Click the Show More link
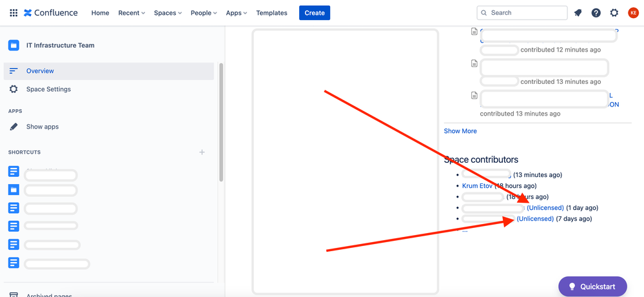This screenshot has height=297, width=644. (x=460, y=131)
